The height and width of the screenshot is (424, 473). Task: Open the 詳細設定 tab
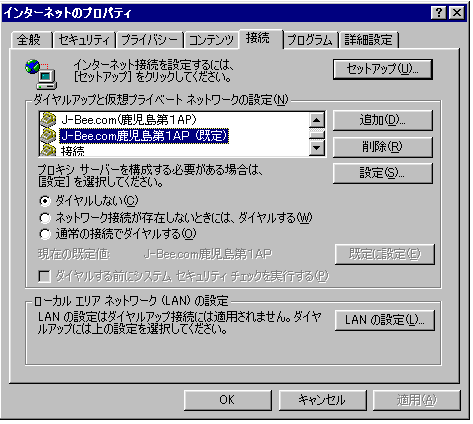(x=368, y=40)
